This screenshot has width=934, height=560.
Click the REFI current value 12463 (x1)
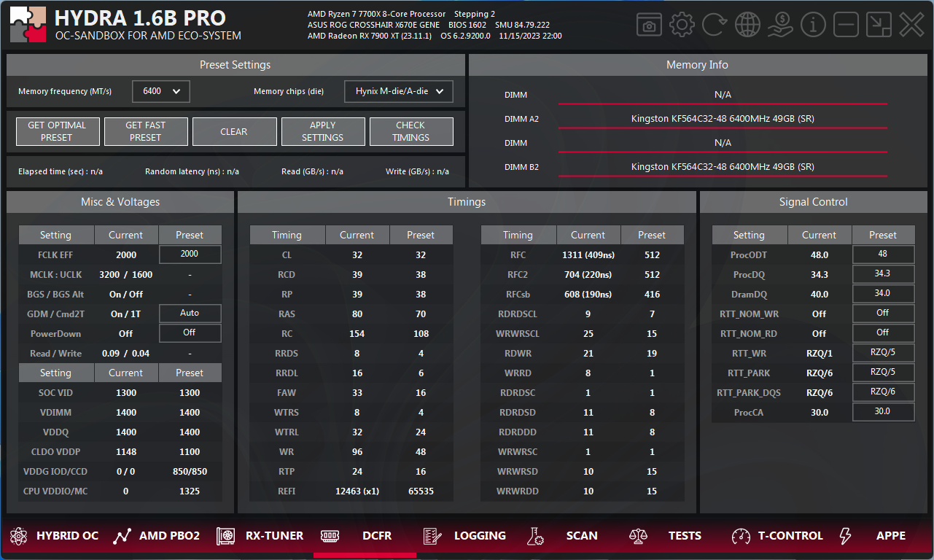click(x=357, y=491)
